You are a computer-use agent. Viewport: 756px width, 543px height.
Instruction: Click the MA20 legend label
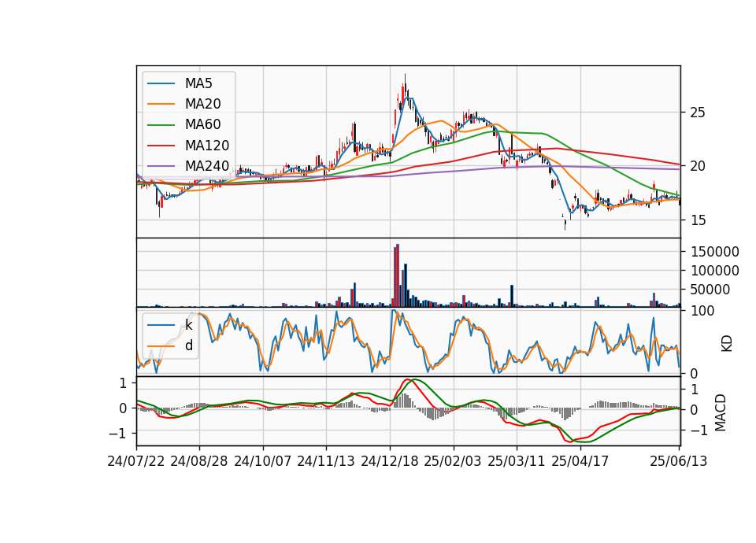[x=202, y=104]
